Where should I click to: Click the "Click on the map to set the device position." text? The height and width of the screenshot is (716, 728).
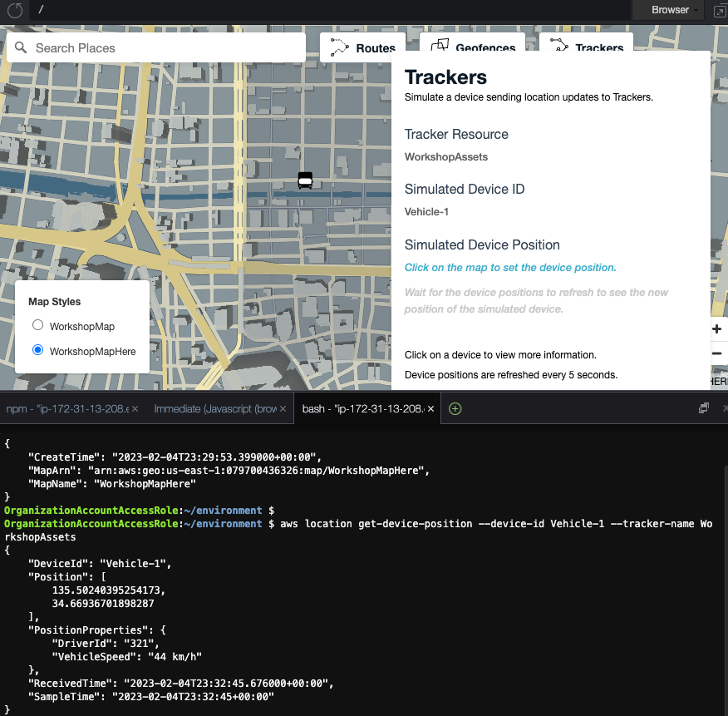510,268
